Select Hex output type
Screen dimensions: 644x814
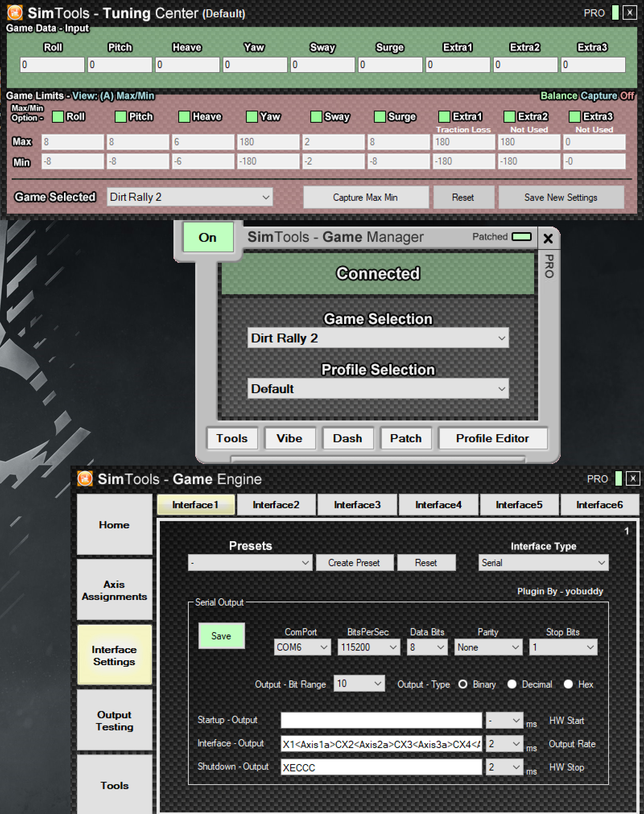pos(568,684)
